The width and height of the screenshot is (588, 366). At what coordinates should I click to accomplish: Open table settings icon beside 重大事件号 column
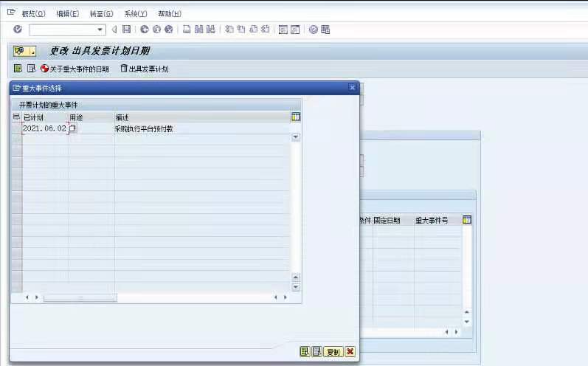click(467, 220)
